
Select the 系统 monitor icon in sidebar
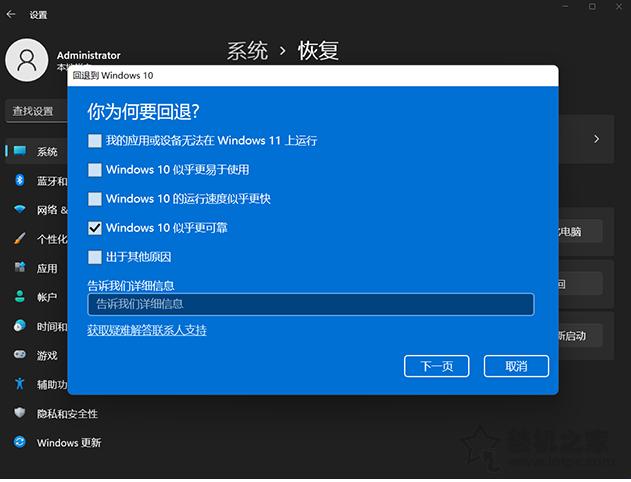point(20,151)
